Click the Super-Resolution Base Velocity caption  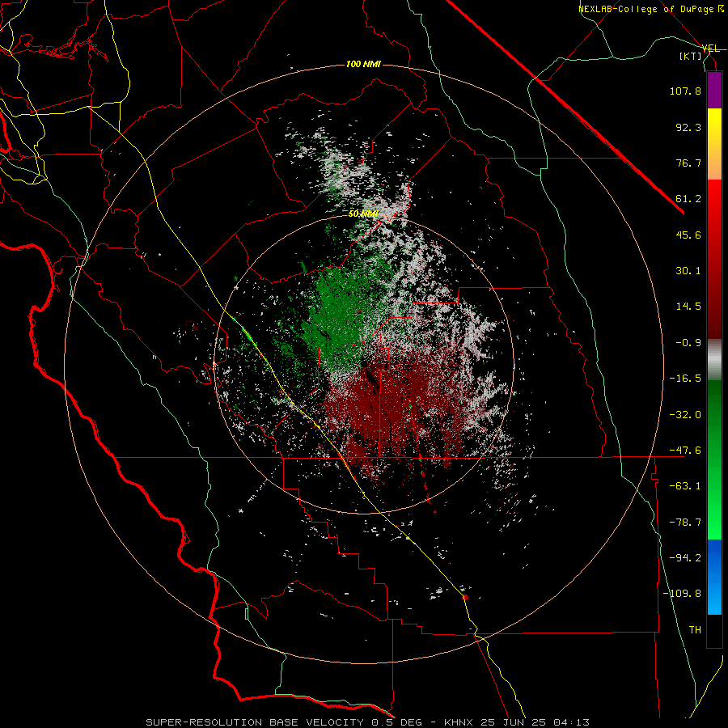pos(367,722)
